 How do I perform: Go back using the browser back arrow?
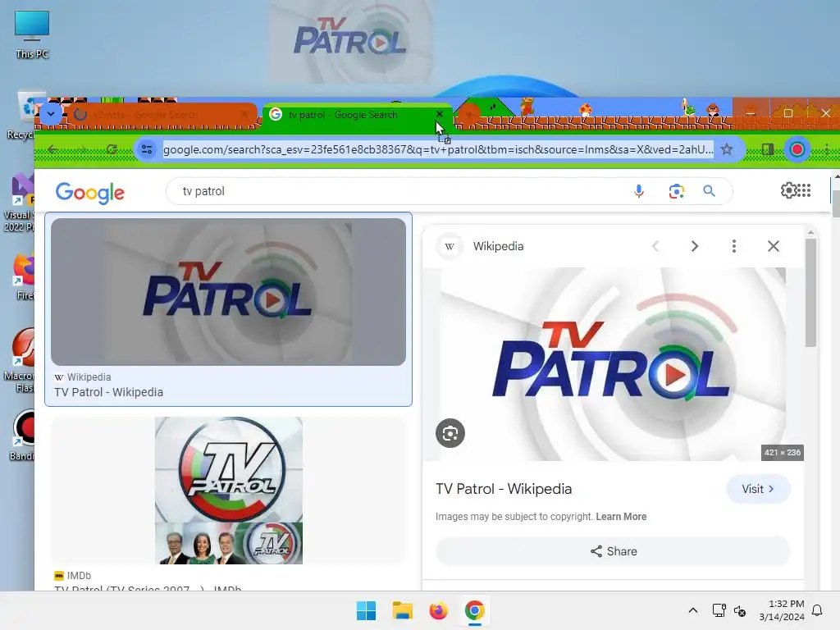coord(52,149)
